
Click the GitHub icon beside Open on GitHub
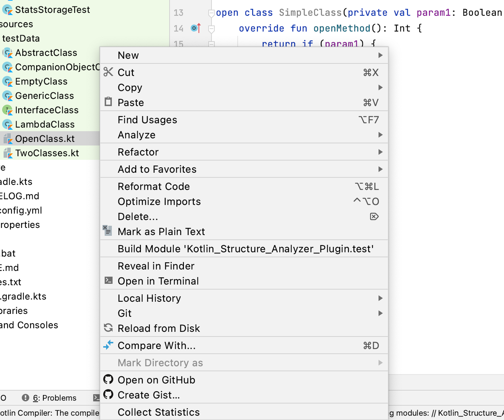(x=108, y=379)
